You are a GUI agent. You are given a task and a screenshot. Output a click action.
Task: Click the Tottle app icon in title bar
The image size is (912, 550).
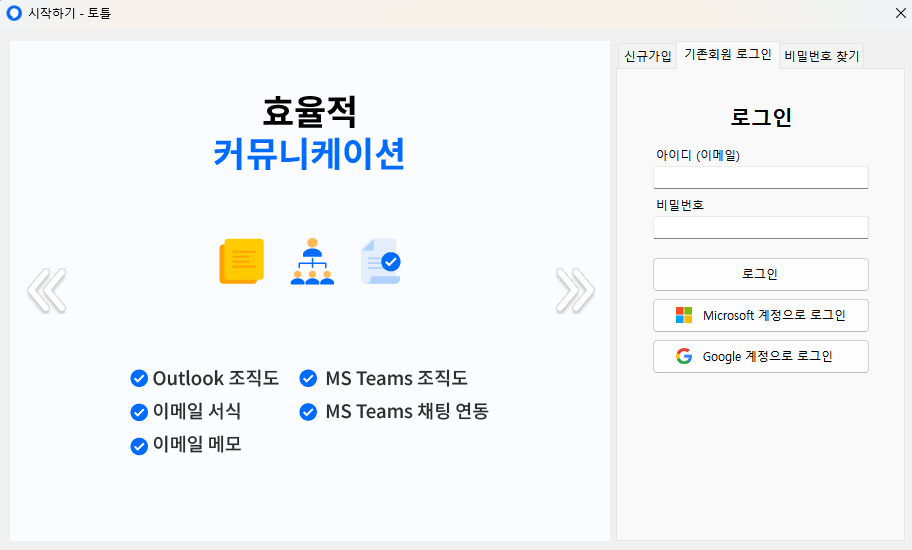[x=14, y=13]
